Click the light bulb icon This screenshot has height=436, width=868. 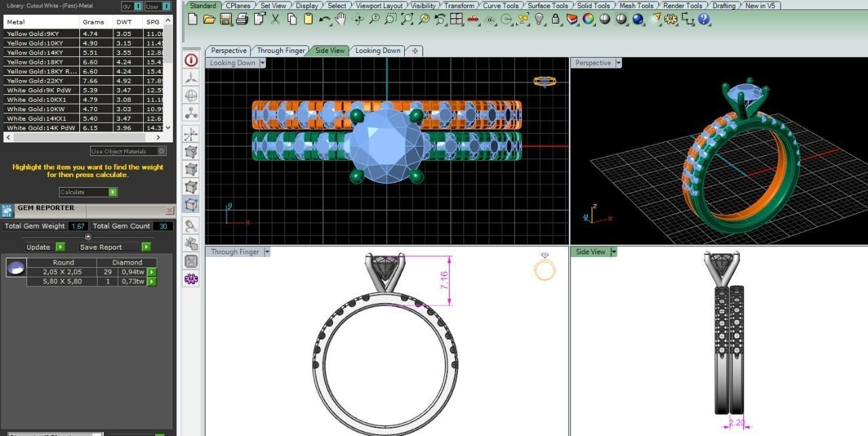tap(539, 19)
